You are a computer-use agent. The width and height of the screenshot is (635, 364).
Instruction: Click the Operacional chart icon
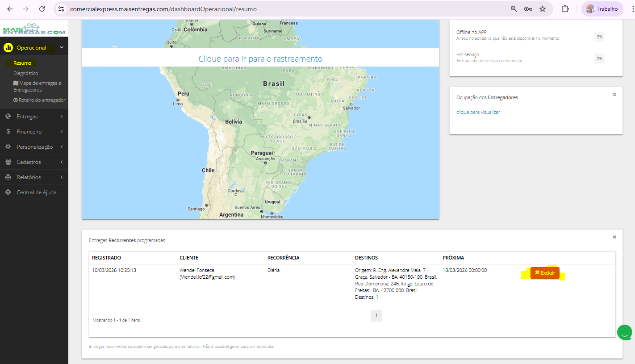(8, 48)
